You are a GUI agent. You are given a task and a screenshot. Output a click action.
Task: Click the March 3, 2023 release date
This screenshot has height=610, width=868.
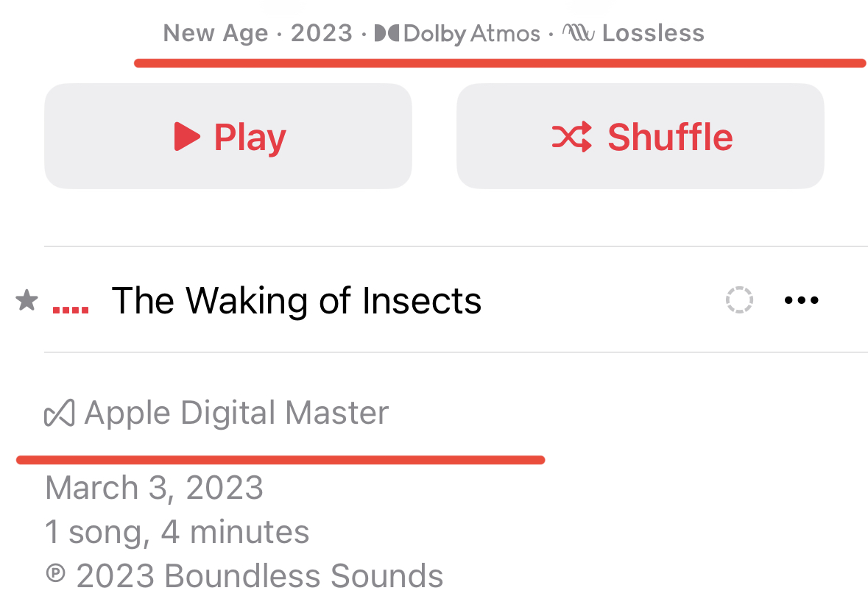coord(154,488)
